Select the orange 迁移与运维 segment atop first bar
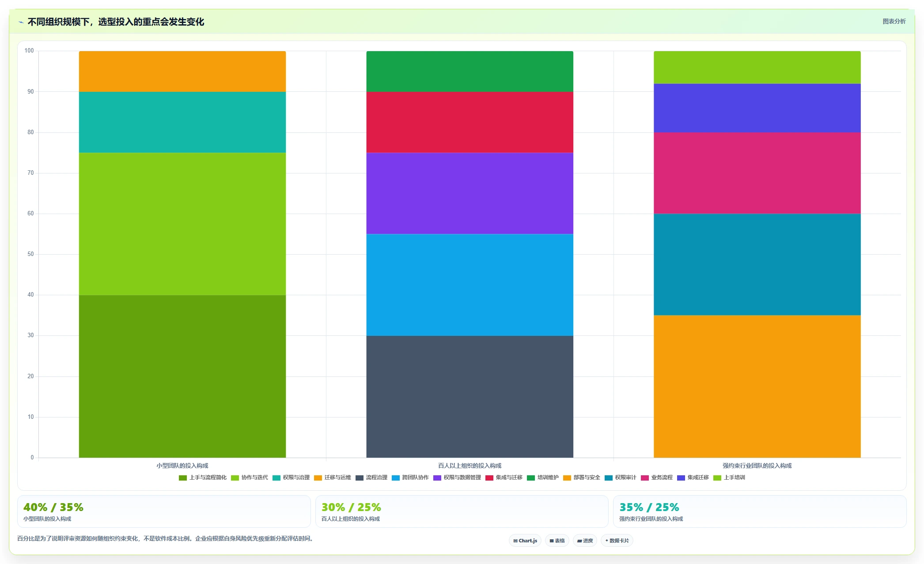The width and height of the screenshot is (924, 564). (182, 71)
